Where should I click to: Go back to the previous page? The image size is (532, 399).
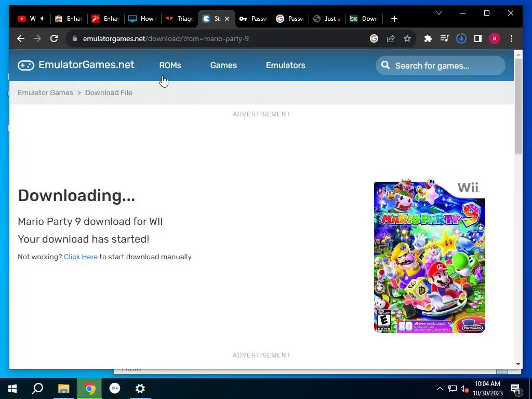[21, 38]
